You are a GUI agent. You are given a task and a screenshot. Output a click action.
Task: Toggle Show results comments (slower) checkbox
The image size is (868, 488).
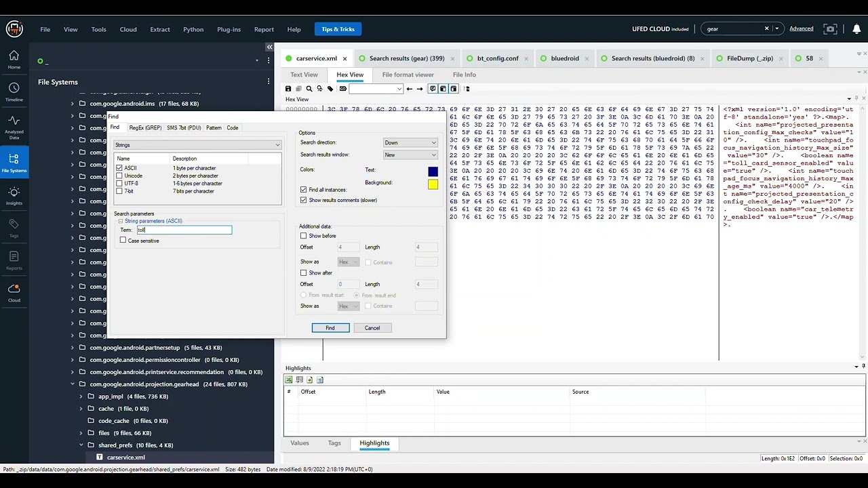(303, 200)
